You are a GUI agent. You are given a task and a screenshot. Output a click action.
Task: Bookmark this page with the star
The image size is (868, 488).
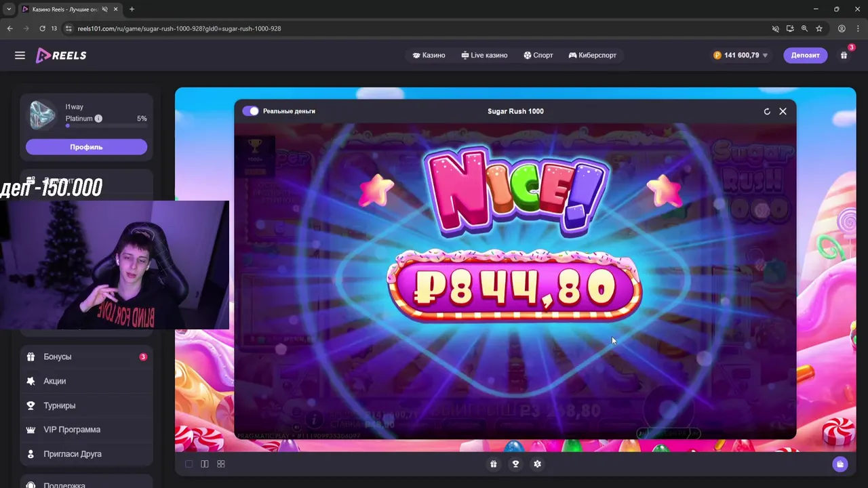click(819, 28)
